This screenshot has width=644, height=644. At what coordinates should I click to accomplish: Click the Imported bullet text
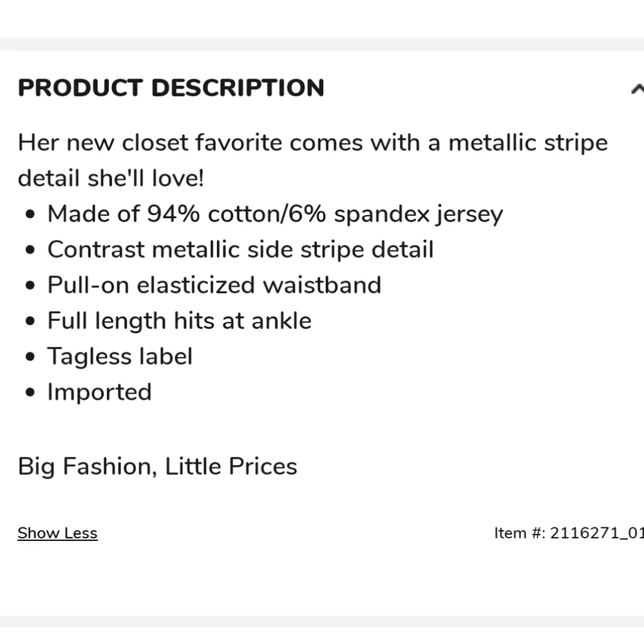100,392
